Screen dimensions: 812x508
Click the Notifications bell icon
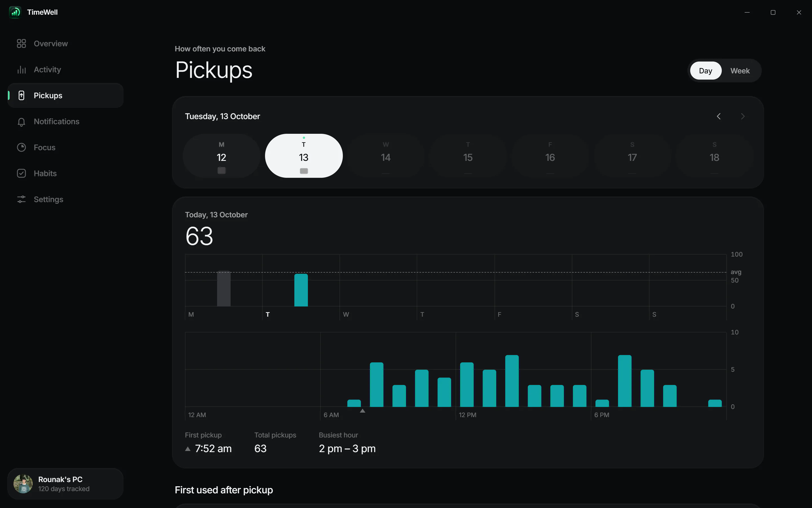(x=21, y=122)
